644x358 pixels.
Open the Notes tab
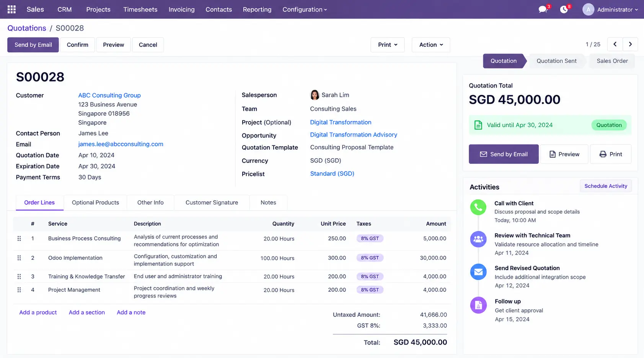tap(268, 203)
